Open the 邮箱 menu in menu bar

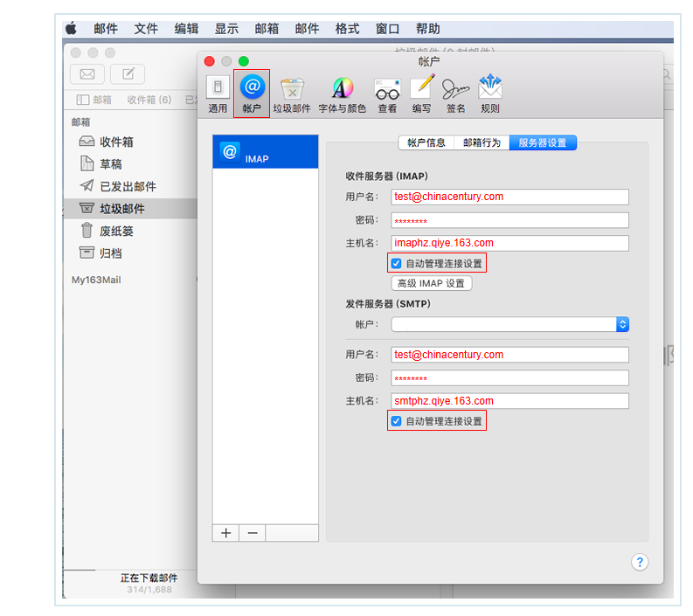click(x=267, y=29)
